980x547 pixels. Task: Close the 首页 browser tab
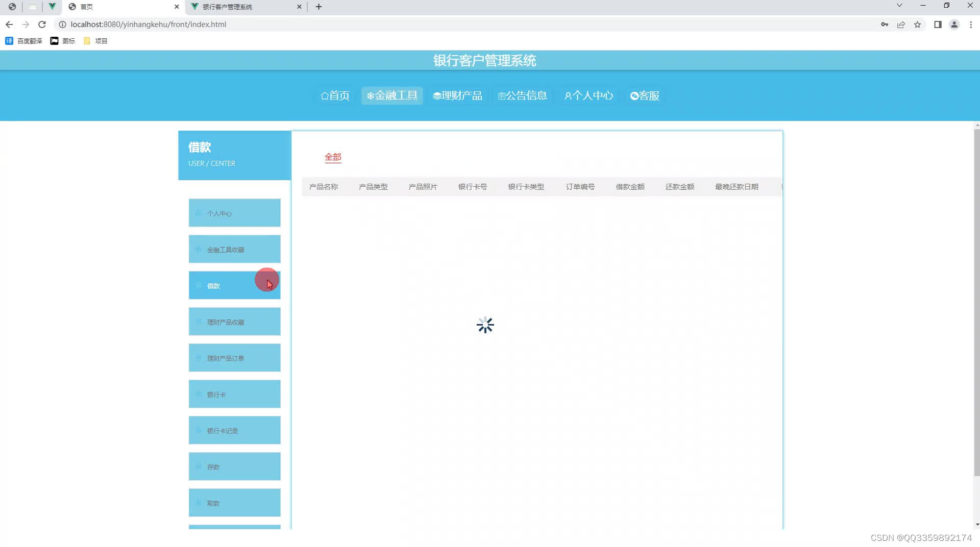coord(177,7)
